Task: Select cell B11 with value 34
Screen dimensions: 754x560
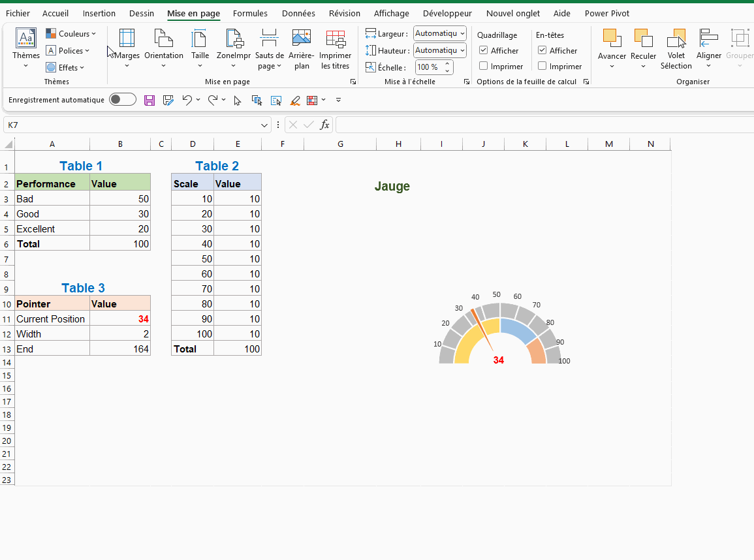Action: [x=120, y=319]
